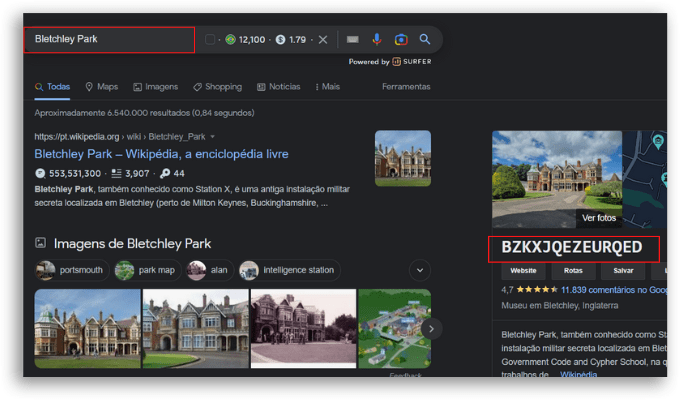Tick the Surfer checkbox in search bar
Image resolution: width=700 pixels, height=400 pixels.
click(210, 40)
